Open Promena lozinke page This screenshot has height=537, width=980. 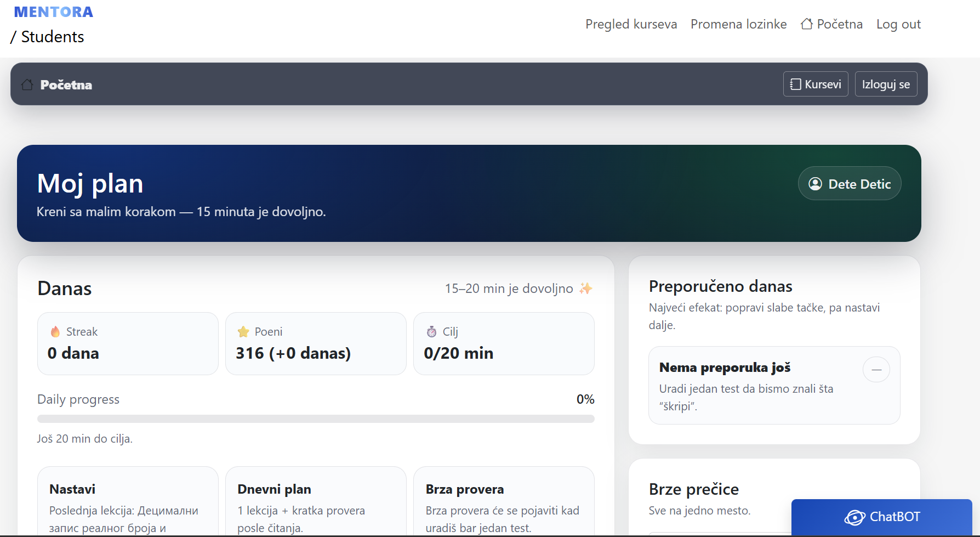tap(738, 24)
